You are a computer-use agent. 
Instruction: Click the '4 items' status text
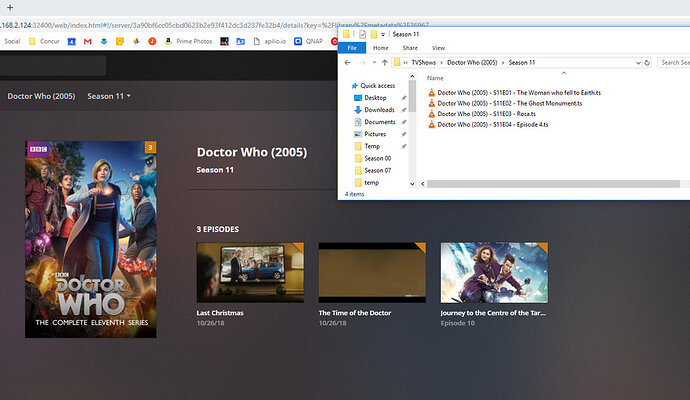354,194
